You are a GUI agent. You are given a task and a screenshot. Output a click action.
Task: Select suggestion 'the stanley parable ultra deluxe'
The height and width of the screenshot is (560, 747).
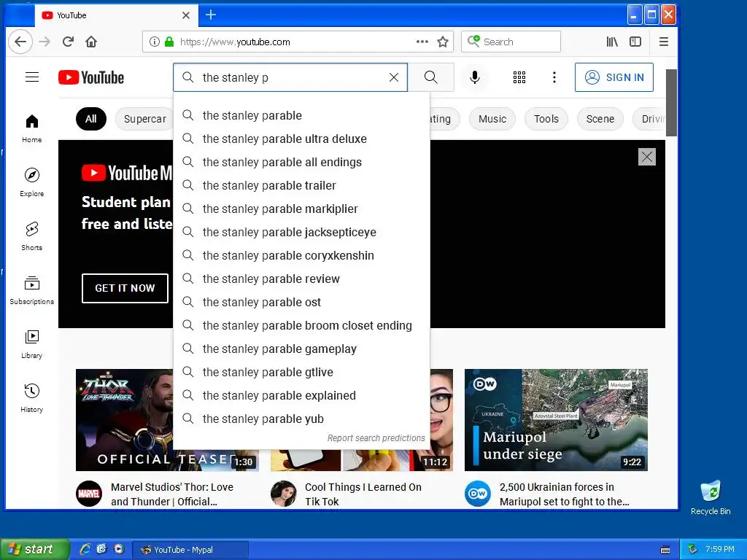point(301,139)
